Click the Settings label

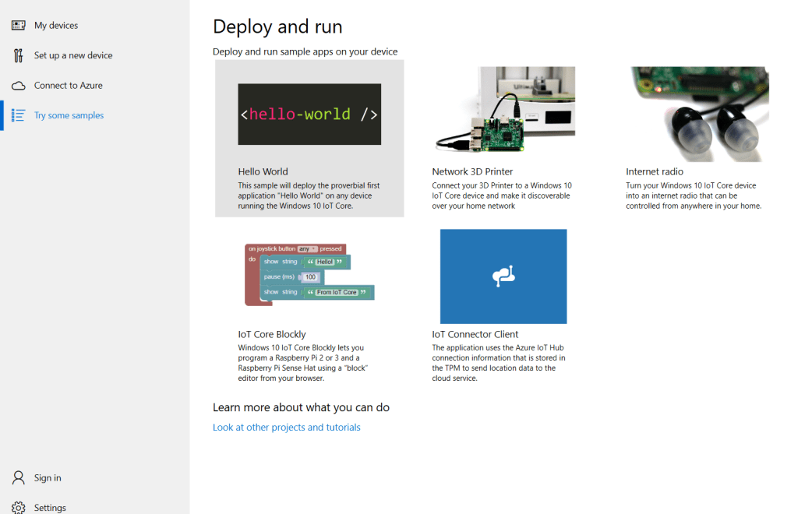pos(50,507)
